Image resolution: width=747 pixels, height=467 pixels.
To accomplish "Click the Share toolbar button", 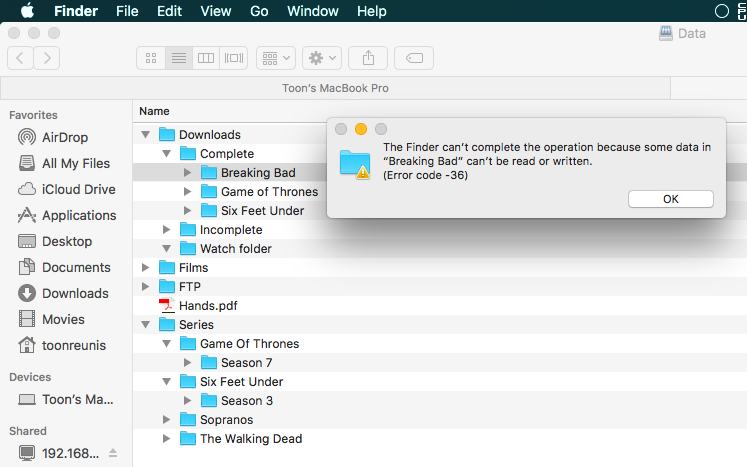I will tap(368, 58).
